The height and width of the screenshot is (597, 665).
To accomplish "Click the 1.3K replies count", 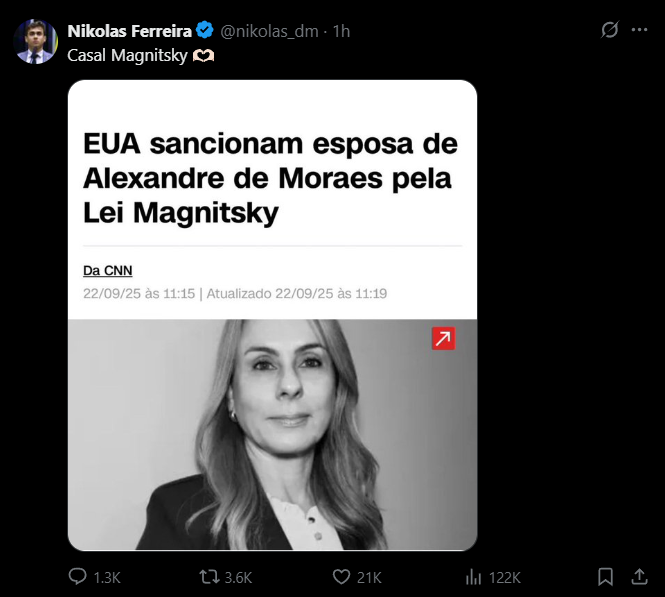I will (x=106, y=577).
